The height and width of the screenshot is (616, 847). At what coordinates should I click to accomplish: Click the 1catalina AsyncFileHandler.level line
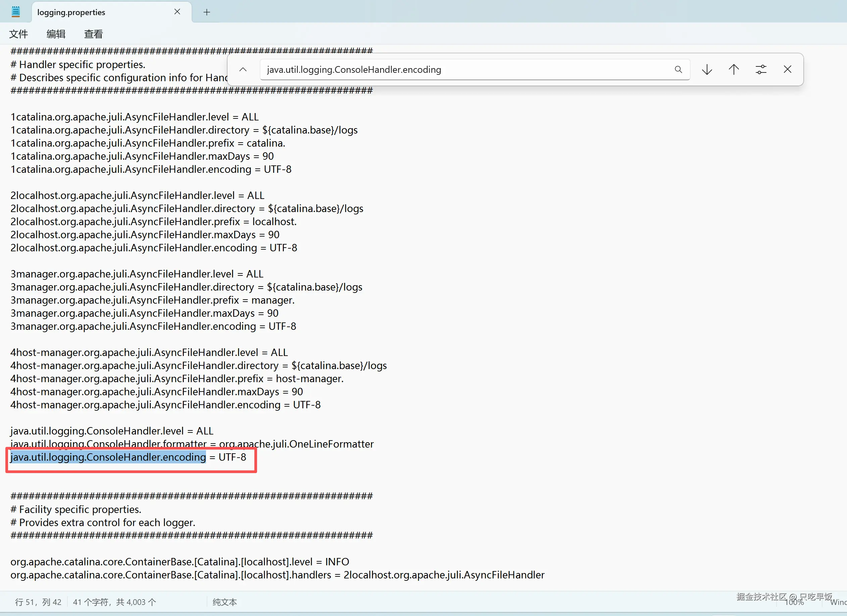click(x=135, y=117)
